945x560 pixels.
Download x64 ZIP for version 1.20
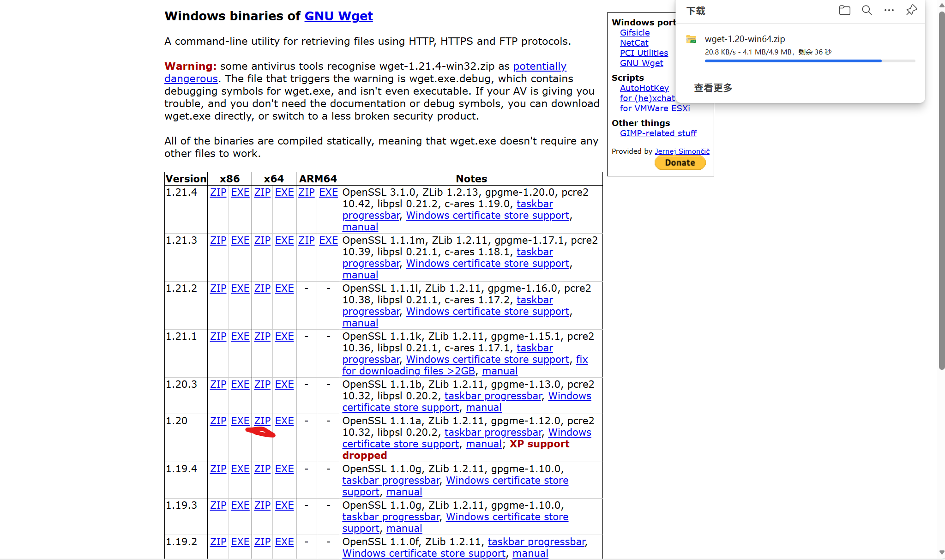262,421
